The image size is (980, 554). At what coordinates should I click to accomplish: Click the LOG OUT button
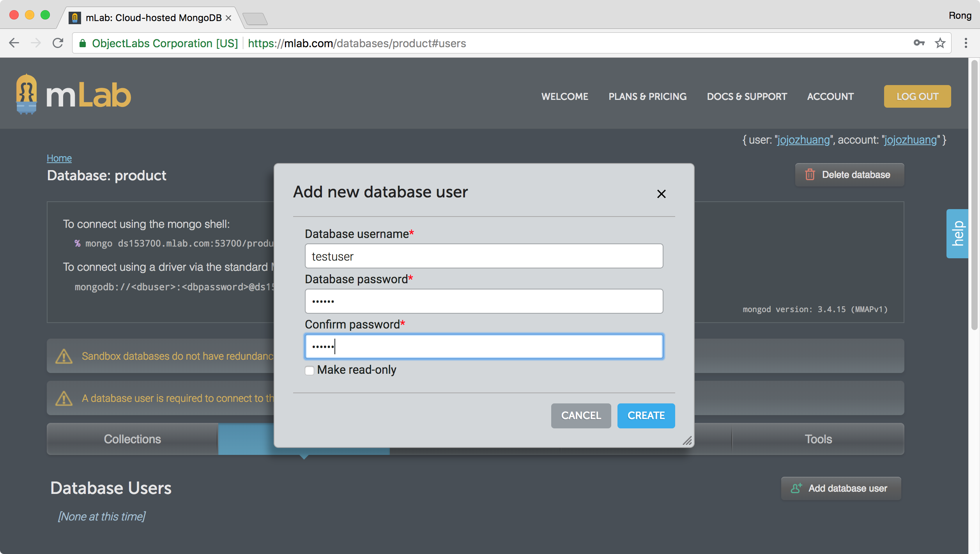coord(917,96)
